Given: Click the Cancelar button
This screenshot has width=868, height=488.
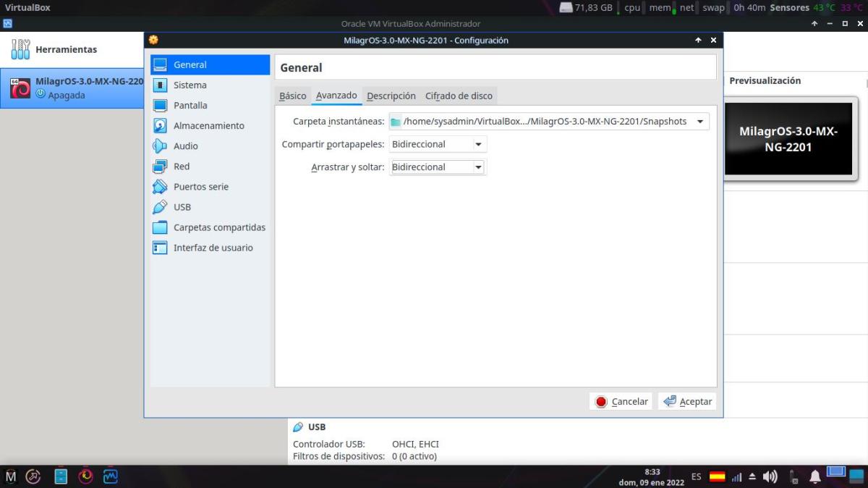Looking at the screenshot, I should pyautogui.click(x=621, y=401).
